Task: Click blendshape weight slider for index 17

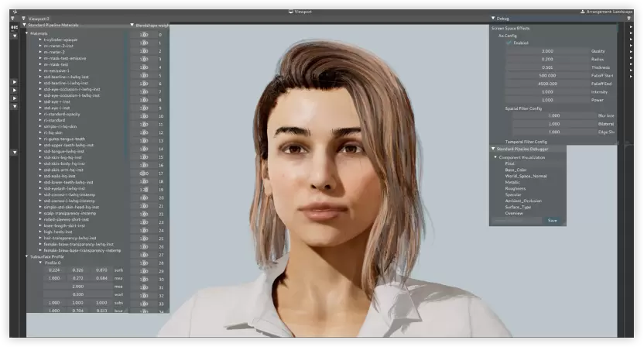Action: 144,173
